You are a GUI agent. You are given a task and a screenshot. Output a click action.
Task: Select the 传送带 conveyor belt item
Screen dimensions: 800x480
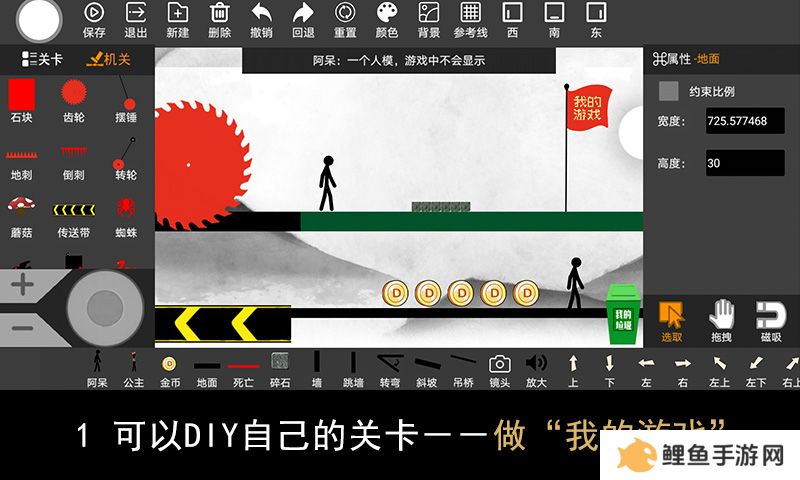coord(74,210)
